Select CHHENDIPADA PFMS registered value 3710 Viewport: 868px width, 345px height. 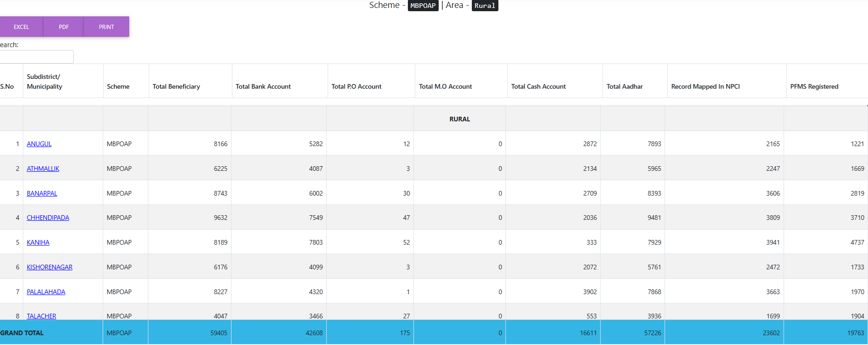857,218
